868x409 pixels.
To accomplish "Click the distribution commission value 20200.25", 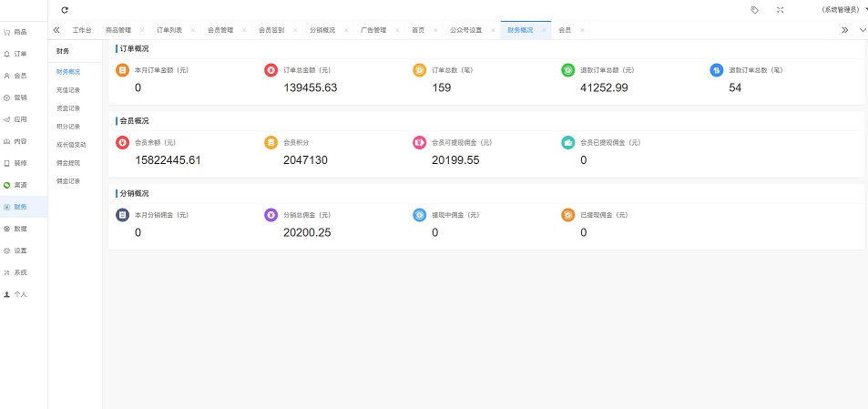I will [307, 232].
